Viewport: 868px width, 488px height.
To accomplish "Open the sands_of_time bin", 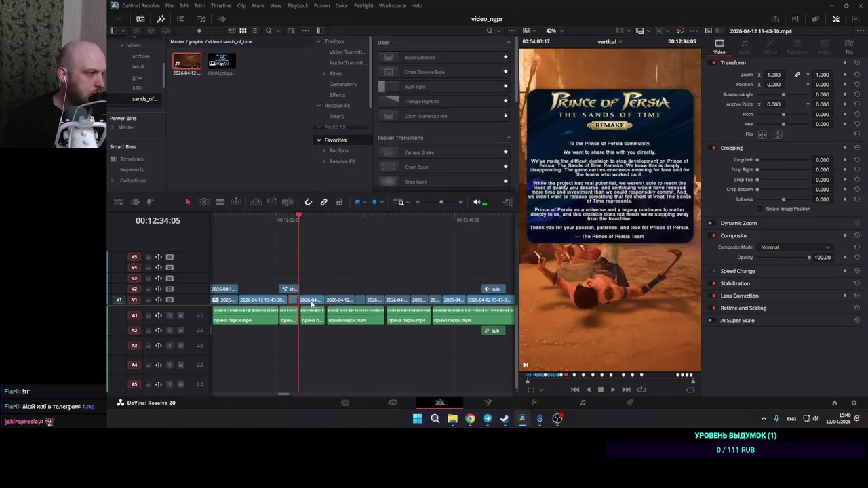I will tap(144, 99).
